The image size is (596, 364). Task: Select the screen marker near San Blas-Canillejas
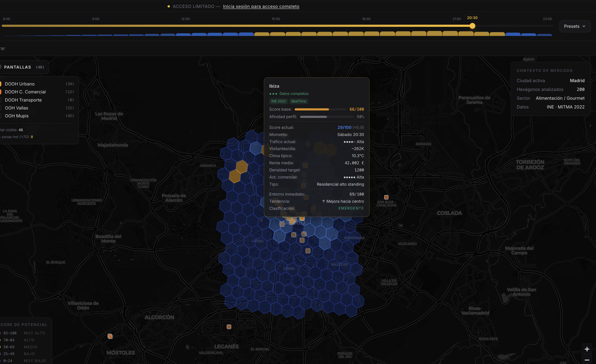click(386, 197)
